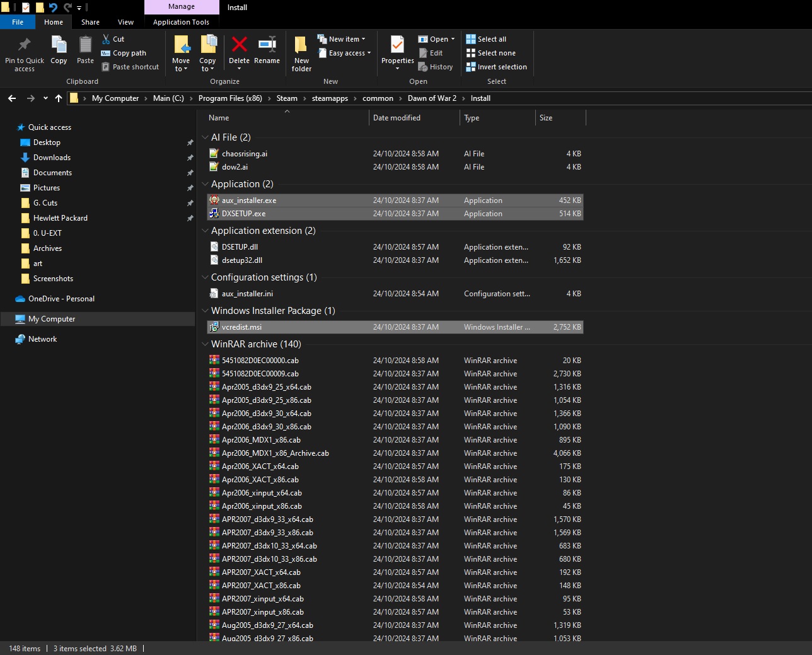Click Copy path in the ribbon
The width and height of the screenshot is (812, 655).
pos(124,53)
